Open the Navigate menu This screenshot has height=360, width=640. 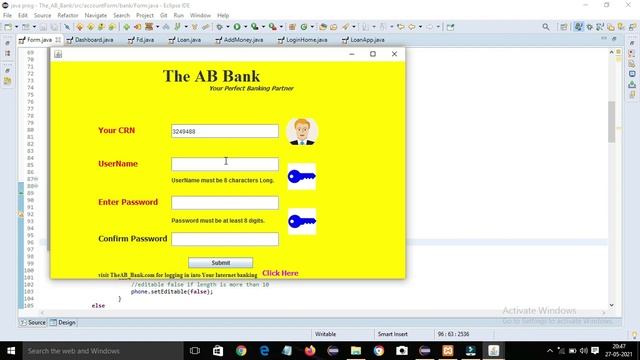tap(96, 15)
